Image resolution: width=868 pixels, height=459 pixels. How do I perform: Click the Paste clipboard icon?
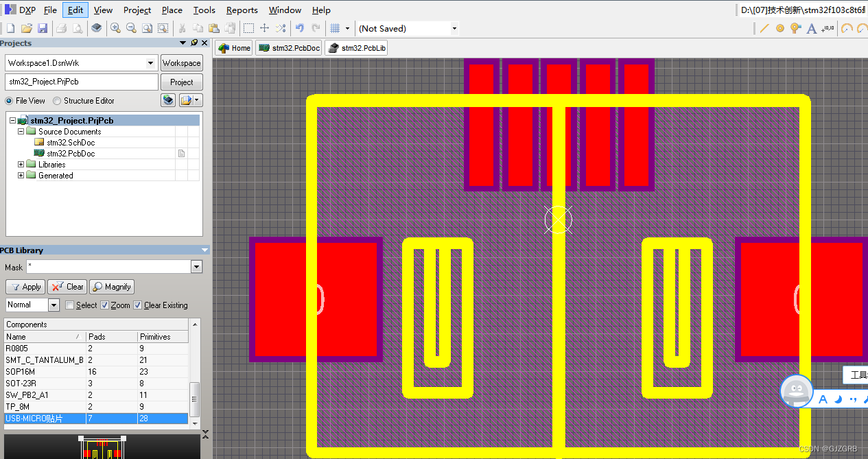[x=213, y=28]
